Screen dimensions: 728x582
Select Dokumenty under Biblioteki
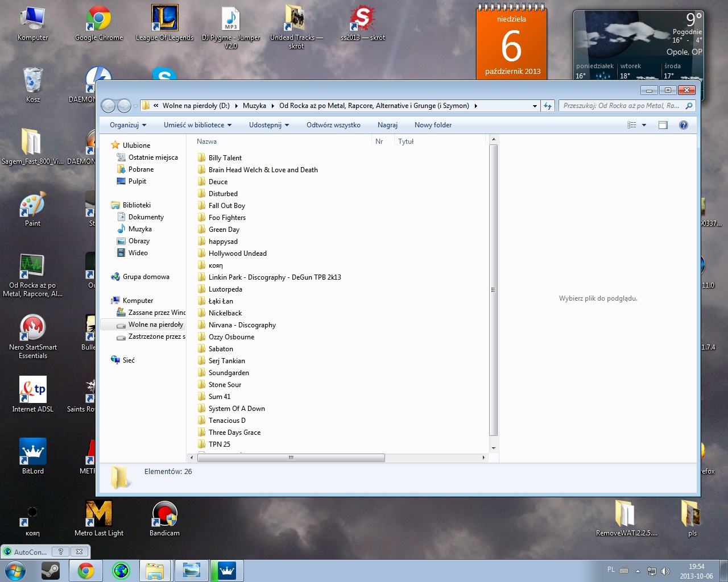(140, 217)
